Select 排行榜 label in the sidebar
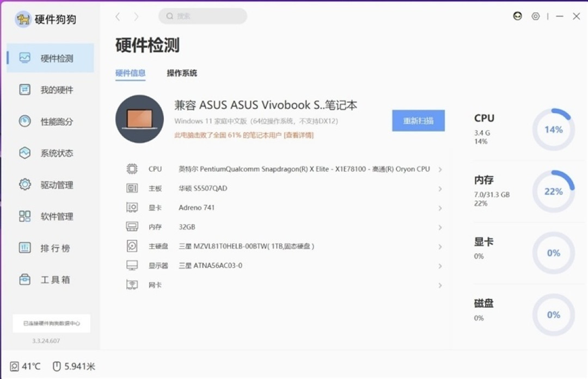The height and width of the screenshot is (379, 588). coord(56,248)
